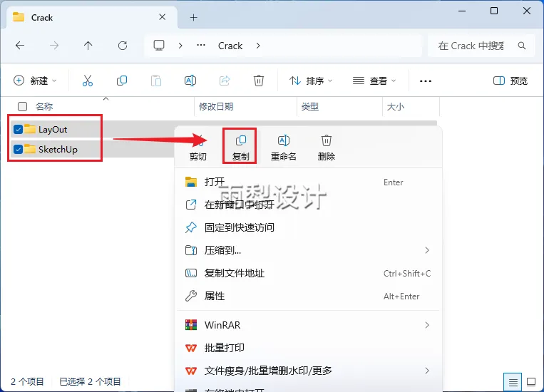Viewport: 544px width, 392px height.
Task: Select 属性 in context menu
Action: click(x=308, y=296)
